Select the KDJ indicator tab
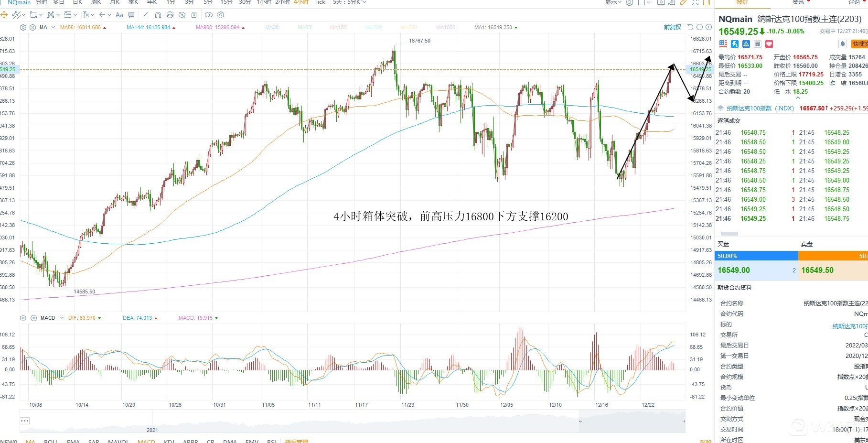868x443 pixels. pos(169,441)
